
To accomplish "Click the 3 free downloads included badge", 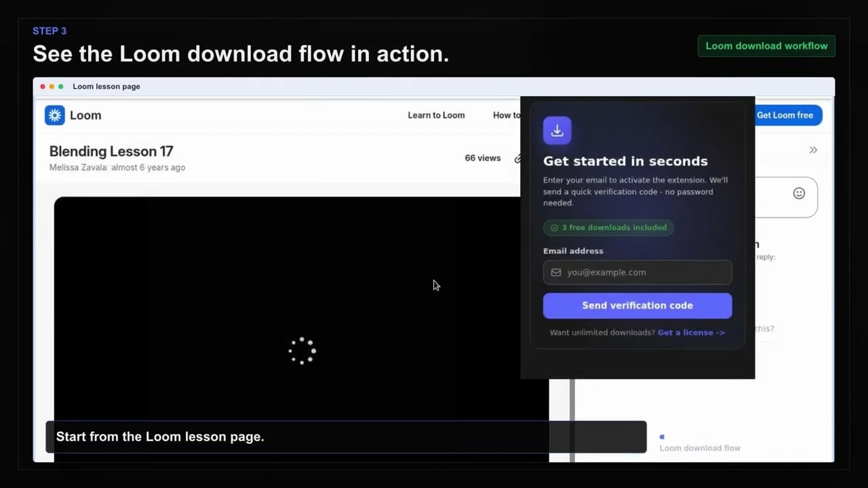I will (x=608, y=228).
